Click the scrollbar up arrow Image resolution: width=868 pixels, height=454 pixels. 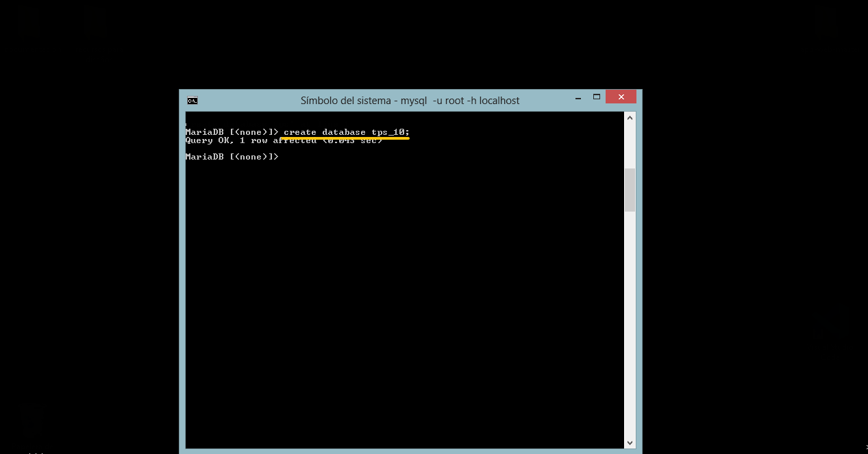pyautogui.click(x=629, y=116)
